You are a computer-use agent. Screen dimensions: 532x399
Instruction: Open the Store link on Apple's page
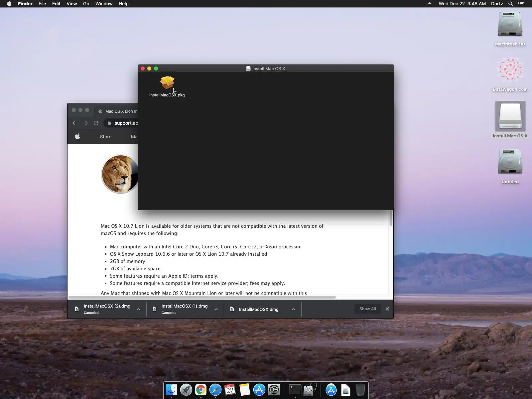[106, 137]
